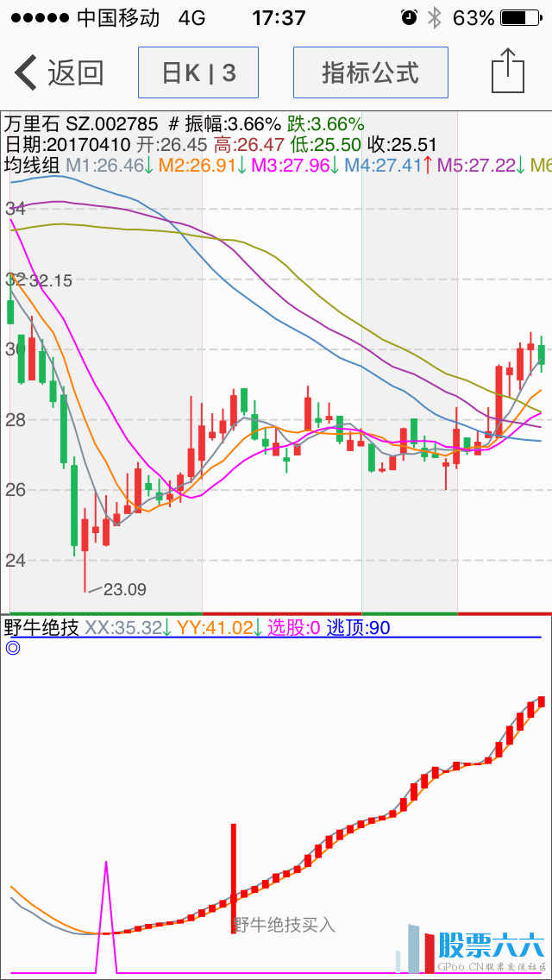This screenshot has width=552, height=980.
Task: Tap the blue double-circle indicator icon
Action: 13,648
